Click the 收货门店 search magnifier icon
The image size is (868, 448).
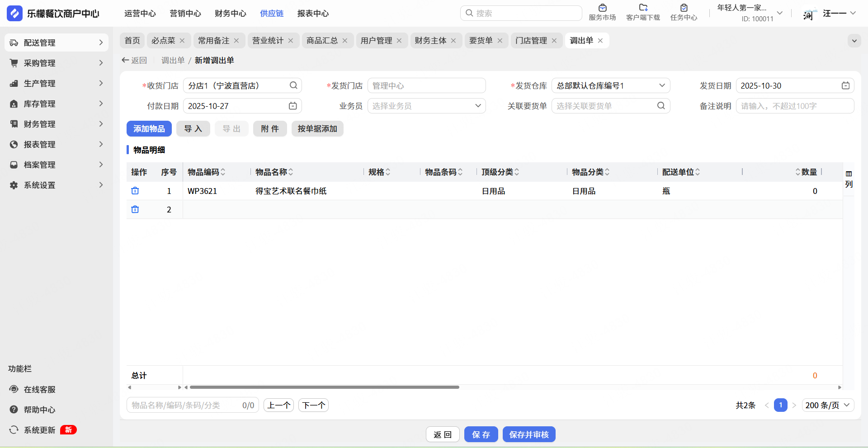293,85
